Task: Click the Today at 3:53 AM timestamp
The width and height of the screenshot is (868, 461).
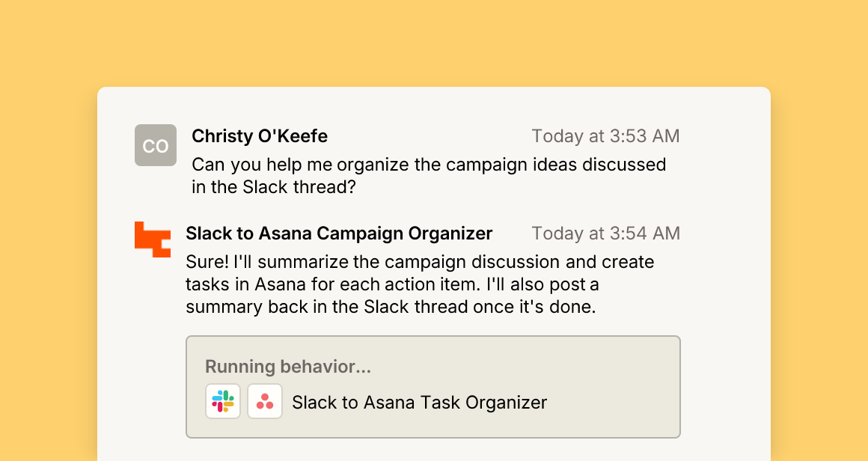Action: coord(605,136)
